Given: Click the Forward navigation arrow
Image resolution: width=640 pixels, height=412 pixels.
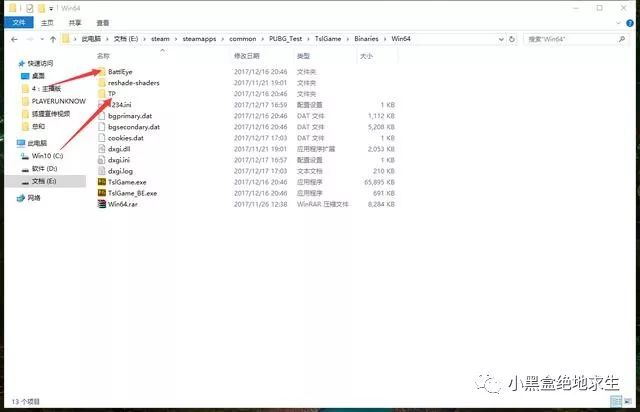Looking at the screenshot, I should [x=30, y=39].
